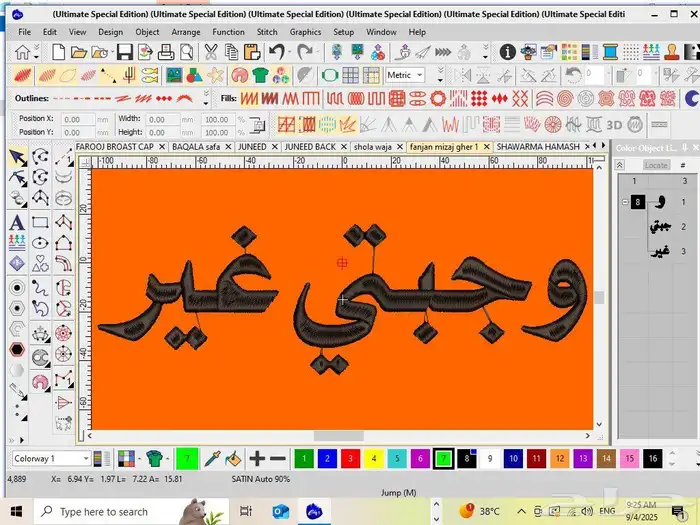Click the Locate button
Image resolution: width=700 pixels, height=525 pixels.
(656, 165)
